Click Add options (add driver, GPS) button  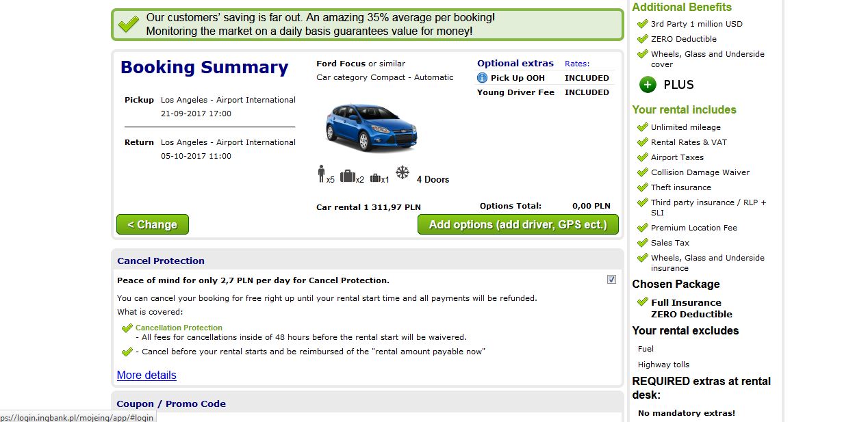[x=518, y=224]
